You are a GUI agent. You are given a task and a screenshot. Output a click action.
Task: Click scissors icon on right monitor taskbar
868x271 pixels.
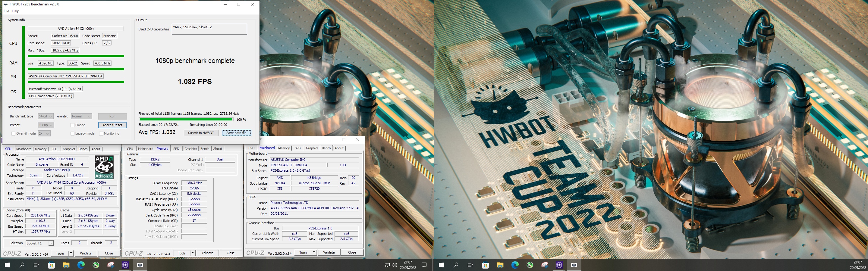[545, 265]
